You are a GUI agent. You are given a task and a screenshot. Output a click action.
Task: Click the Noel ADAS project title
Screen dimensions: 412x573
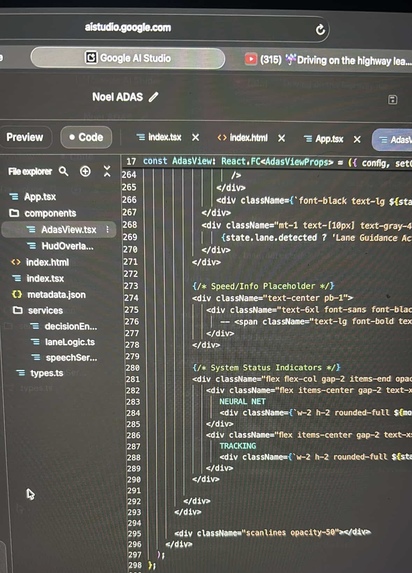click(x=117, y=97)
